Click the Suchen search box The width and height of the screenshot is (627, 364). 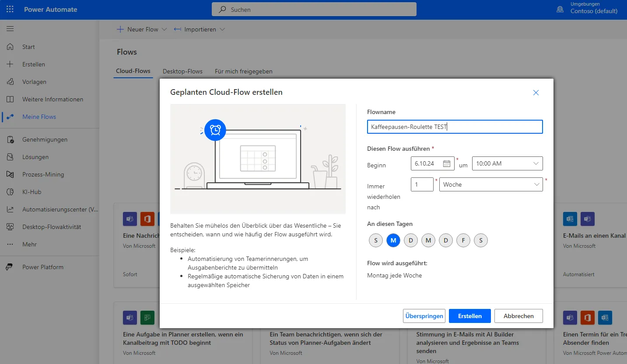(x=314, y=9)
